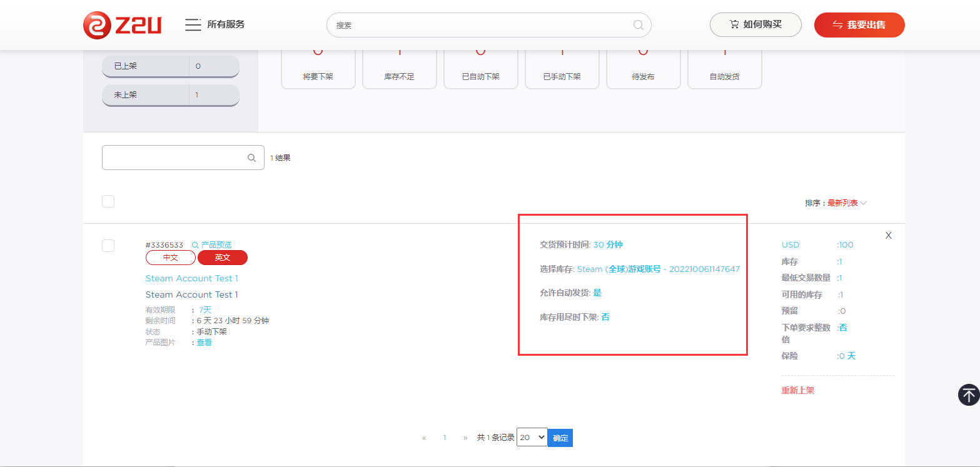980x467 pixels.
Task: Select the 中文 language tab
Action: [x=170, y=258]
